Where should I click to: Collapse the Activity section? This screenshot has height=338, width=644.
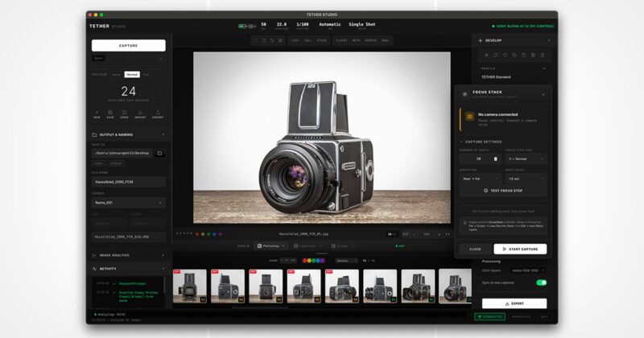pos(163,269)
